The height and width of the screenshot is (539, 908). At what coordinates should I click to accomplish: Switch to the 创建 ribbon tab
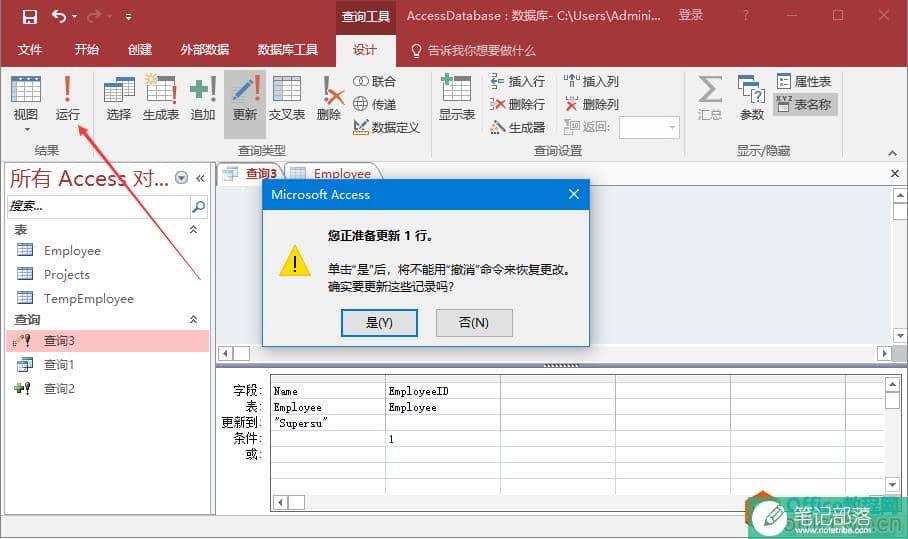point(140,50)
